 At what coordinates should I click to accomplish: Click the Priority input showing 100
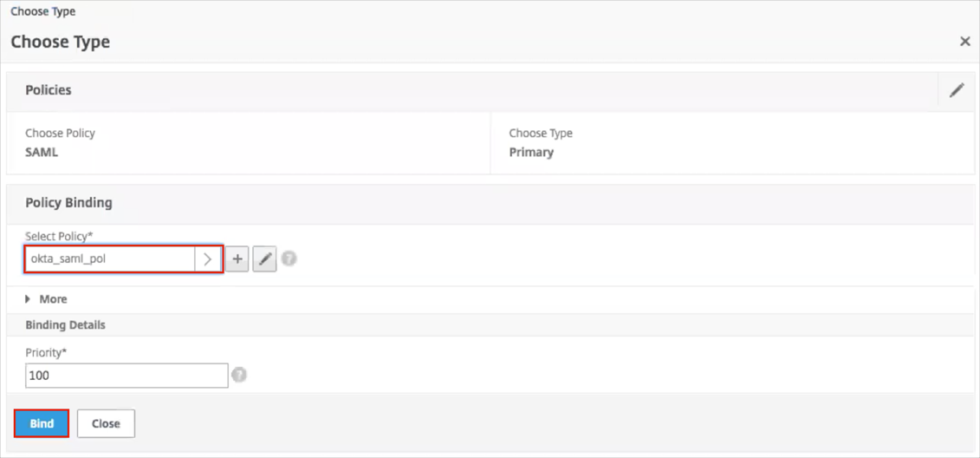click(x=127, y=376)
